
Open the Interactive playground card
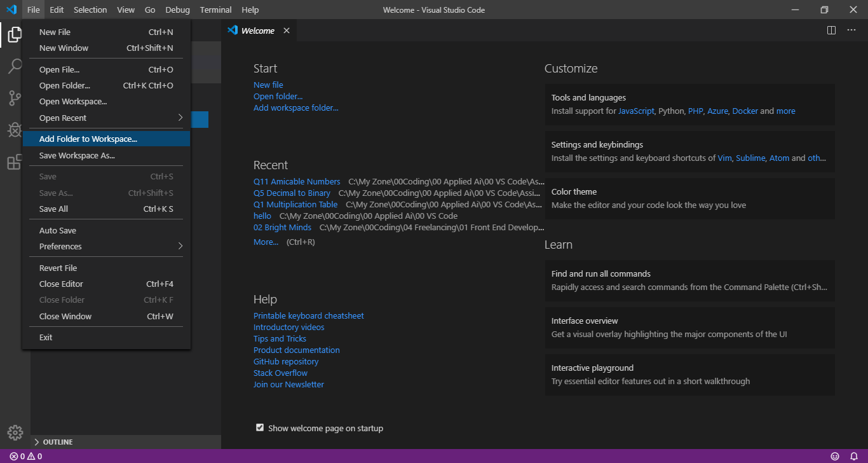point(689,375)
